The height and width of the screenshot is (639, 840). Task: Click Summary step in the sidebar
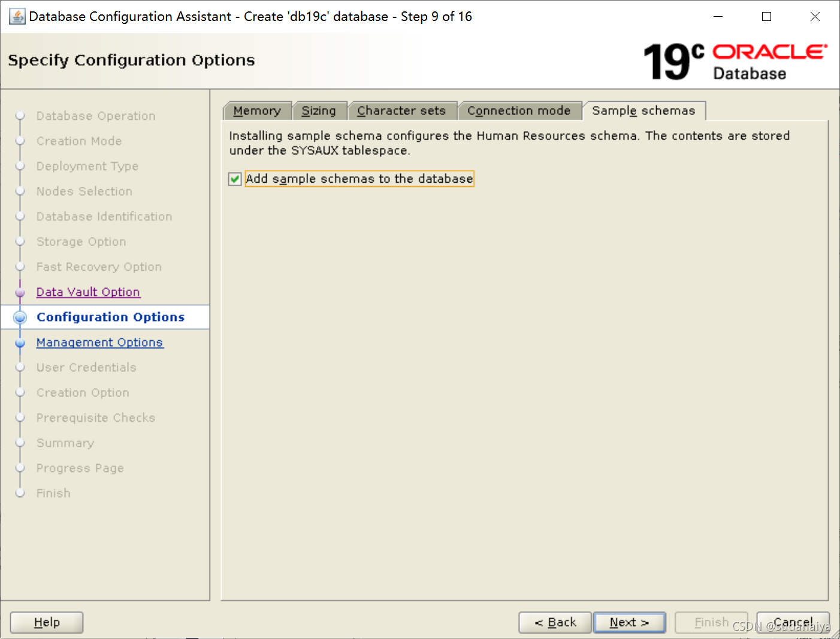tap(65, 443)
